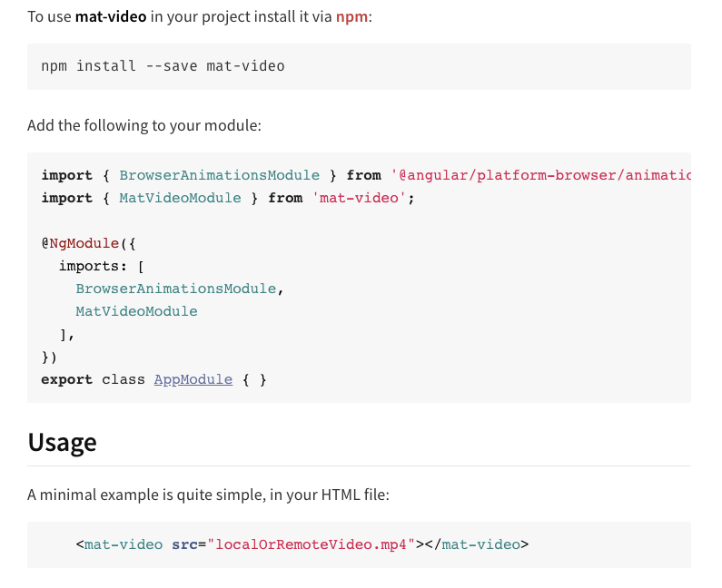Image resolution: width=722 pixels, height=588 pixels.
Task: Select the Usage section heading
Action: 62,442
